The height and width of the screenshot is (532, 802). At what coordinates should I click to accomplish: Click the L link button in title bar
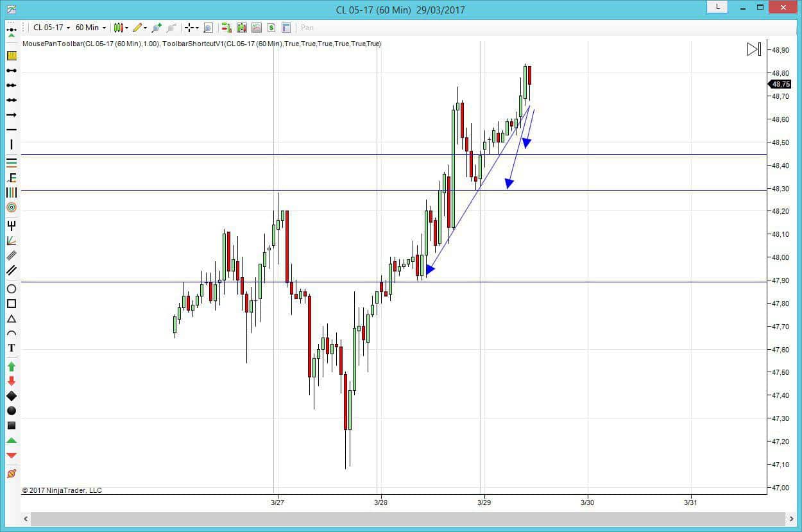pyautogui.click(x=717, y=7)
